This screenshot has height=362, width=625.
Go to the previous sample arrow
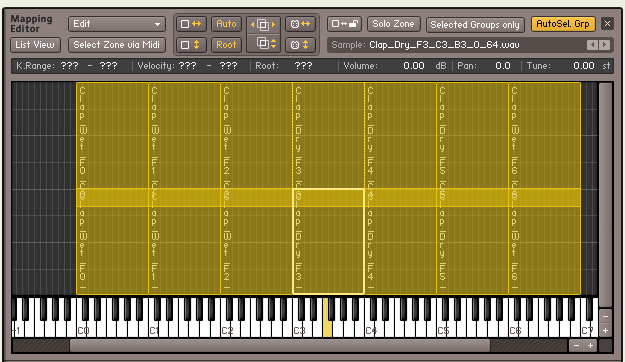coord(592,45)
